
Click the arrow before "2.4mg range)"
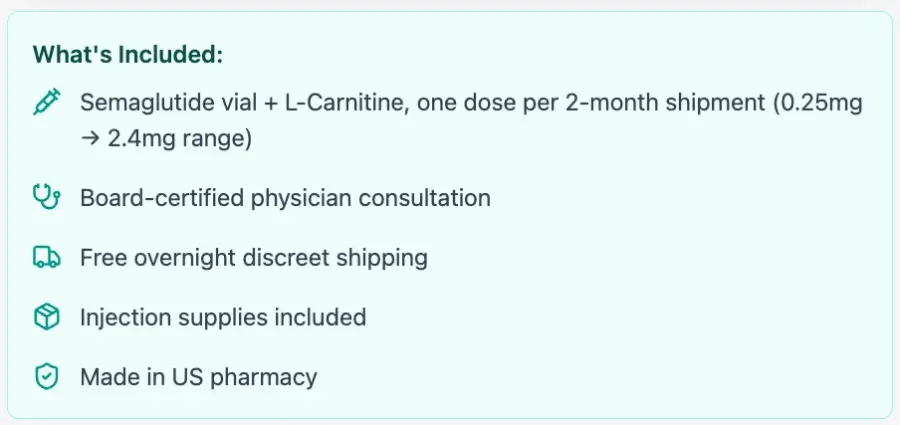(x=91, y=140)
